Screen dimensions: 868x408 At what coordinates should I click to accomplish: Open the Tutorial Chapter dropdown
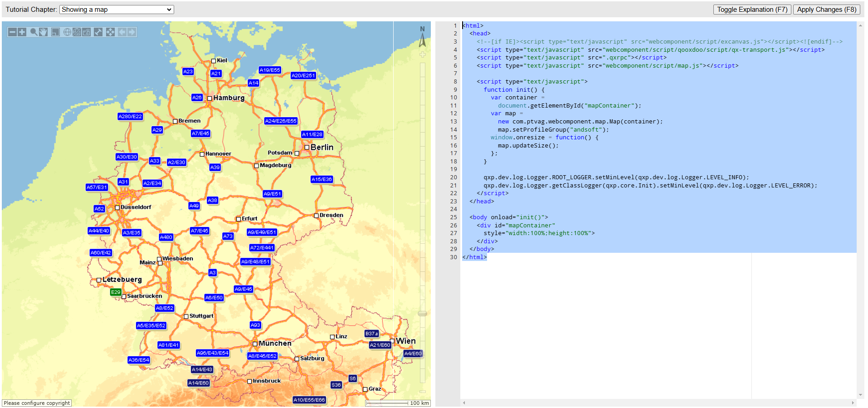coord(117,10)
